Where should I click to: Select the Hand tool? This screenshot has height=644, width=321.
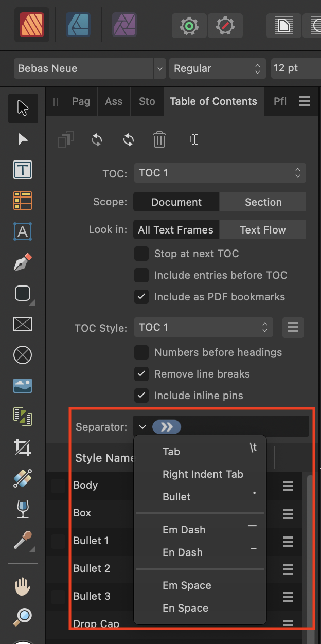pos(22,587)
